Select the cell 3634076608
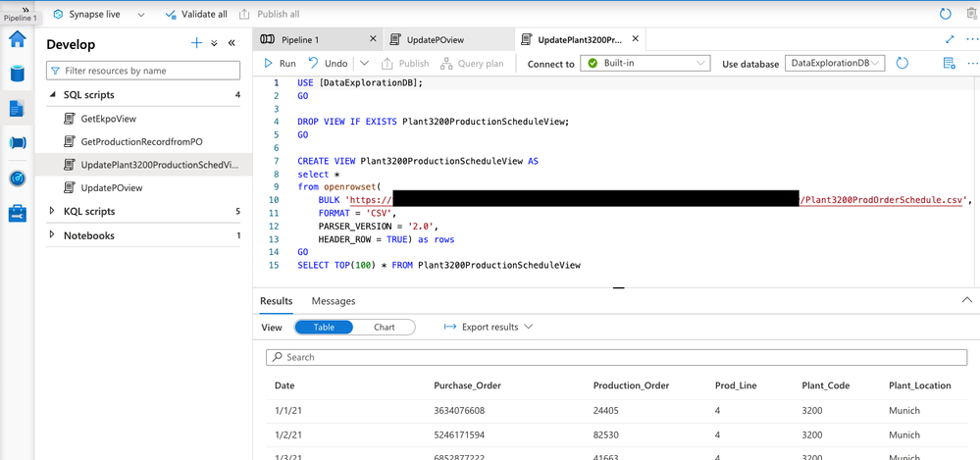Image resolution: width=980 pixels, height=460 pixels. 459,411
